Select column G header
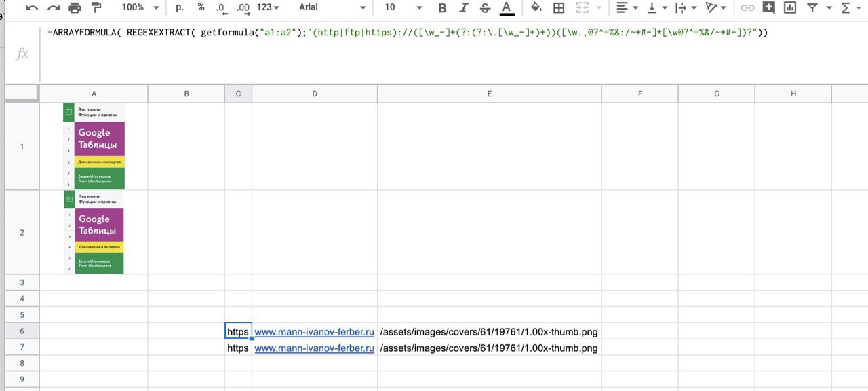This screenshot has width=868, height=391. tap(717, 94)
